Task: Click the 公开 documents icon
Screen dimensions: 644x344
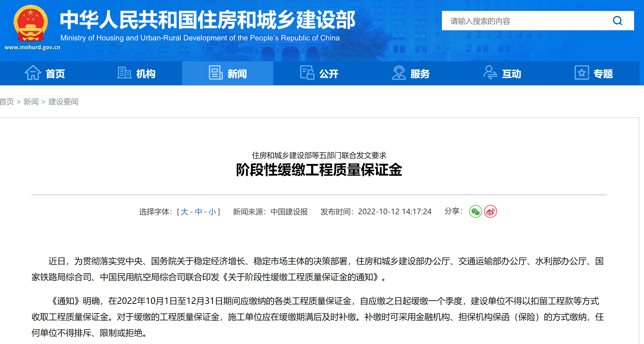Action: [307, 73]
